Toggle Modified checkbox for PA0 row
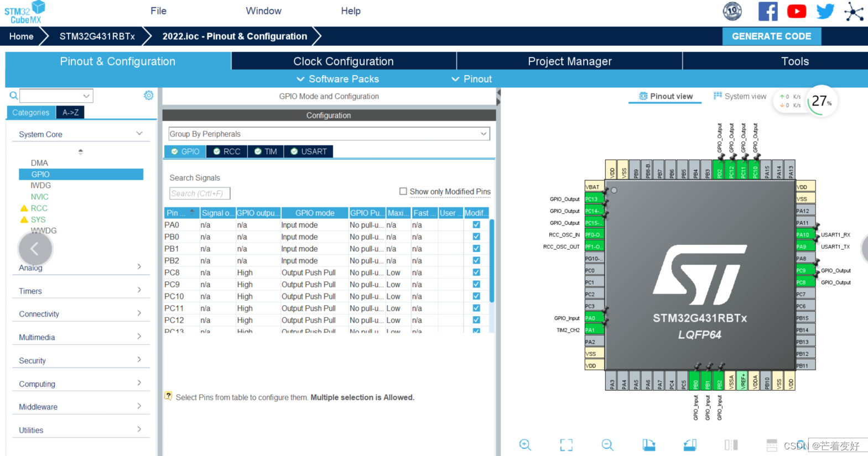 click(476, 225)
